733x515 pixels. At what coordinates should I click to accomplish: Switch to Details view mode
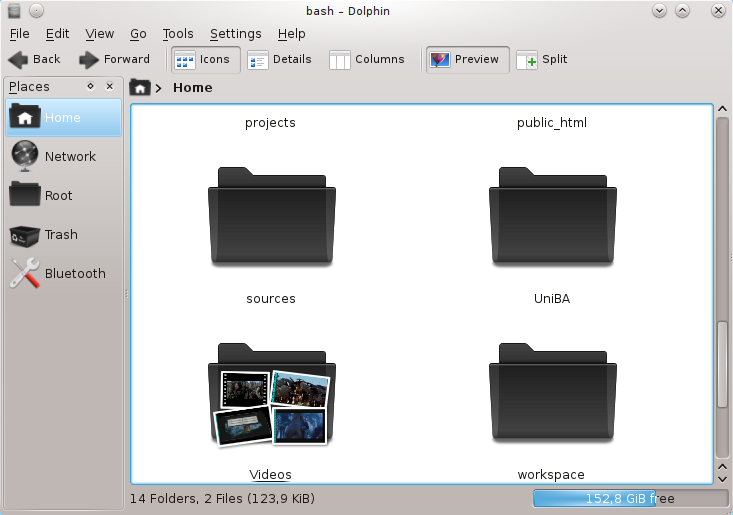(x=280, y=60)
